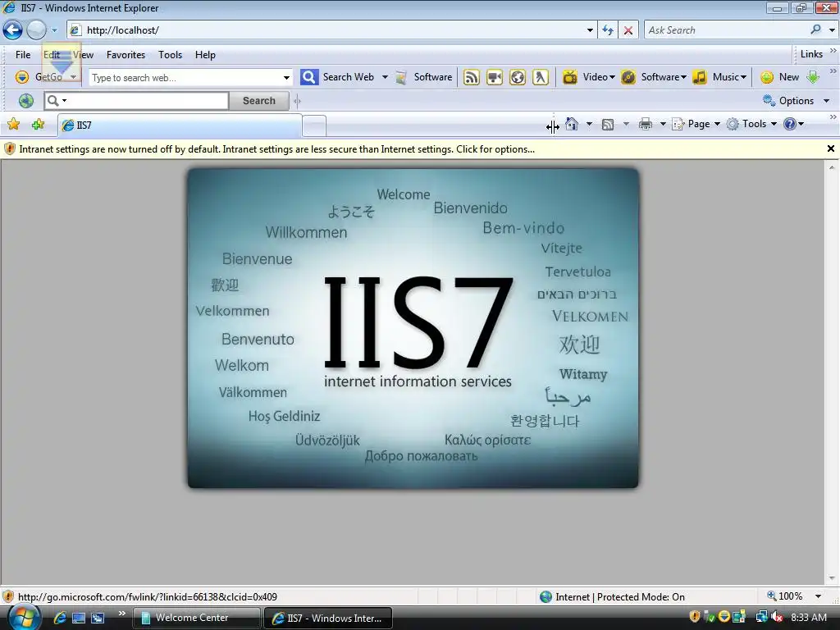Image resolution: width=840 pixels, height=630 pixels.
Task: Click the Intranet settings information bar message
Action: tap(277, 149)
